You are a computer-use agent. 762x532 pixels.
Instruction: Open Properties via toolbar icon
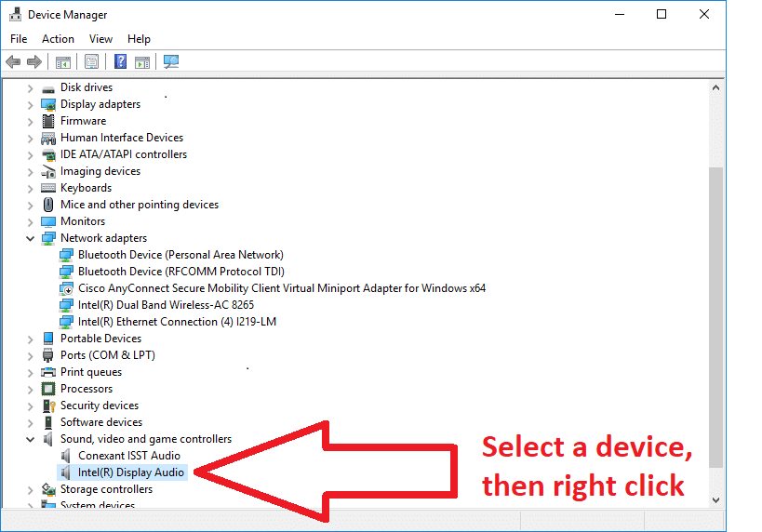[x=91, y=62]
